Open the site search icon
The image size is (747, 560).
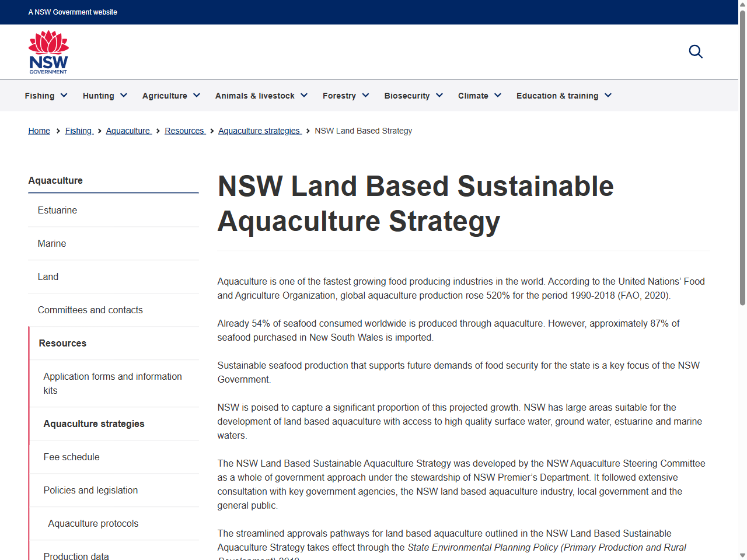696,51
